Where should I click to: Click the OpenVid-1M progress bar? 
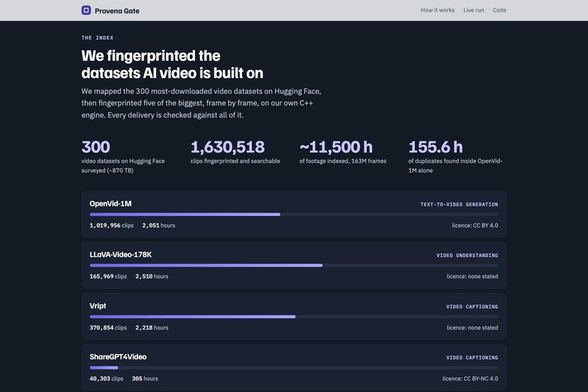[293, 214]
